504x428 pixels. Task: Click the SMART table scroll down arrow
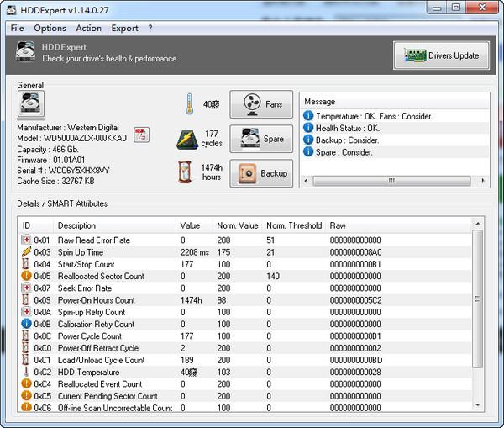pos(478,404)
